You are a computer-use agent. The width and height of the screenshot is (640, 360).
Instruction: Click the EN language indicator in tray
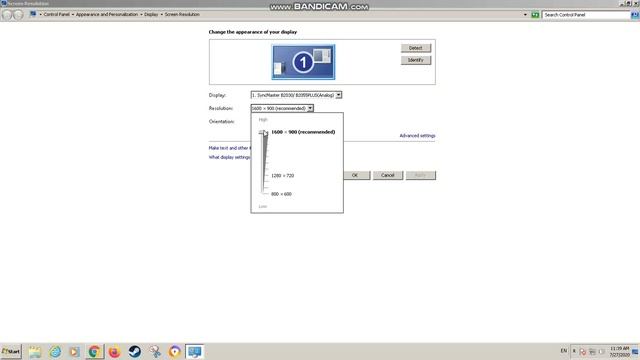[x=564, y=351]
